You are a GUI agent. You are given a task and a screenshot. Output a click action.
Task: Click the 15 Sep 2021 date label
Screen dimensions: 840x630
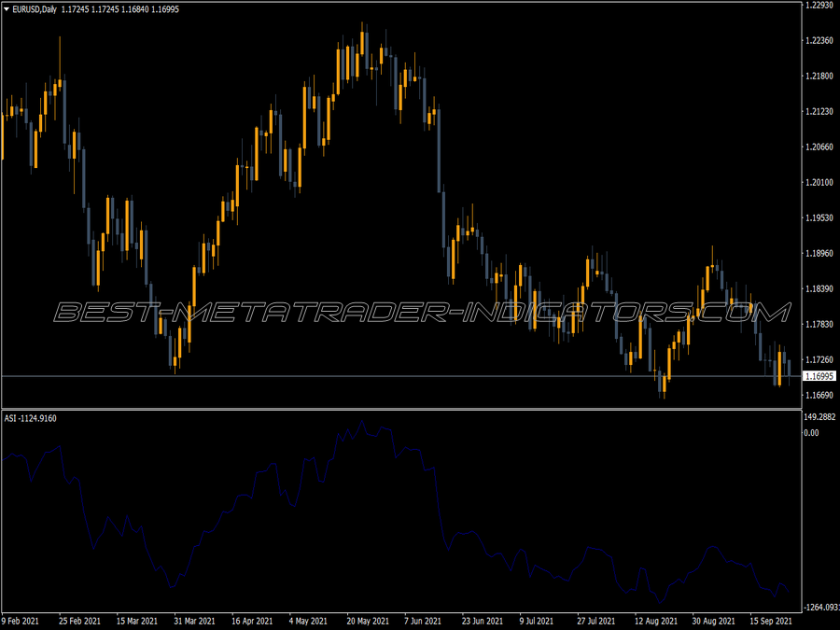pyautogui.click(x=771, y=622)
